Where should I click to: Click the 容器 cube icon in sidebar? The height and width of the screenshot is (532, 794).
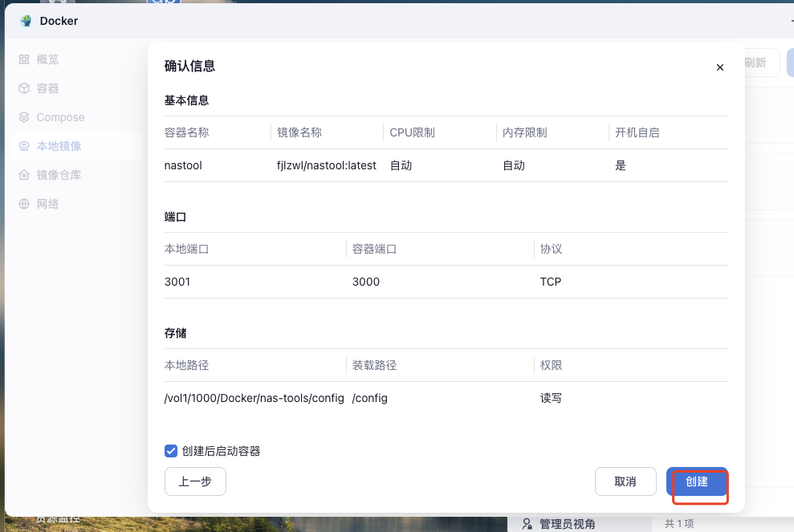pos(24,88)
